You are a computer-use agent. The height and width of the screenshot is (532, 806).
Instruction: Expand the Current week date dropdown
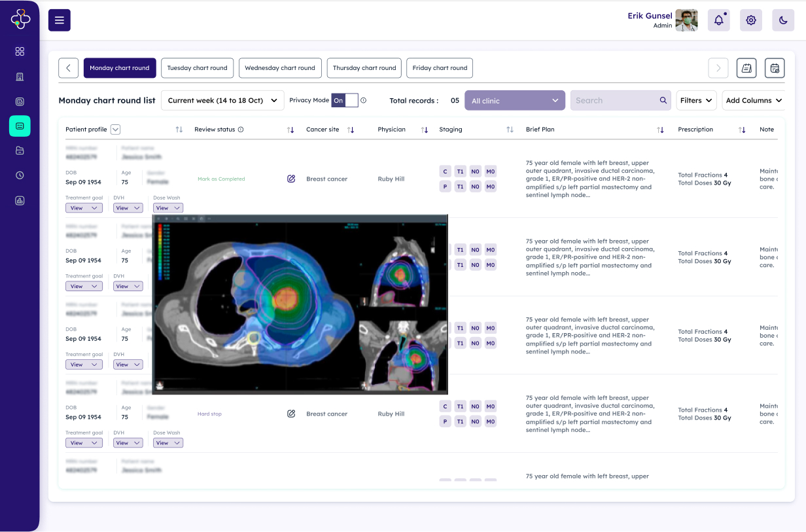point(222,101)
